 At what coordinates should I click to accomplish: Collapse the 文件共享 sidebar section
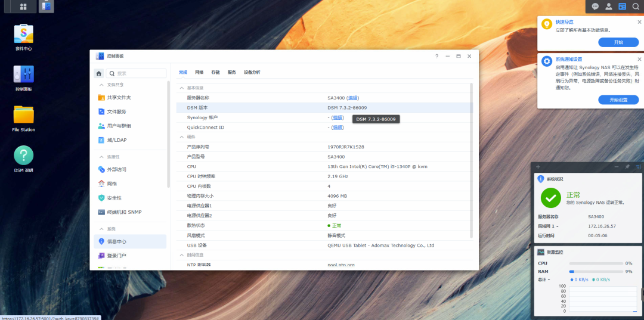101,85
